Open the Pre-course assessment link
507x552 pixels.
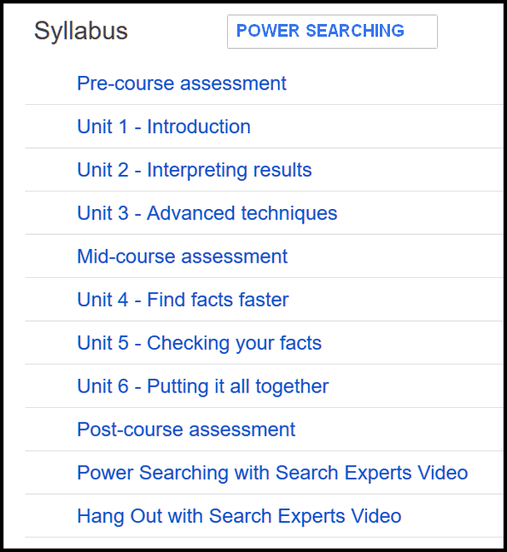coord(182,83)
